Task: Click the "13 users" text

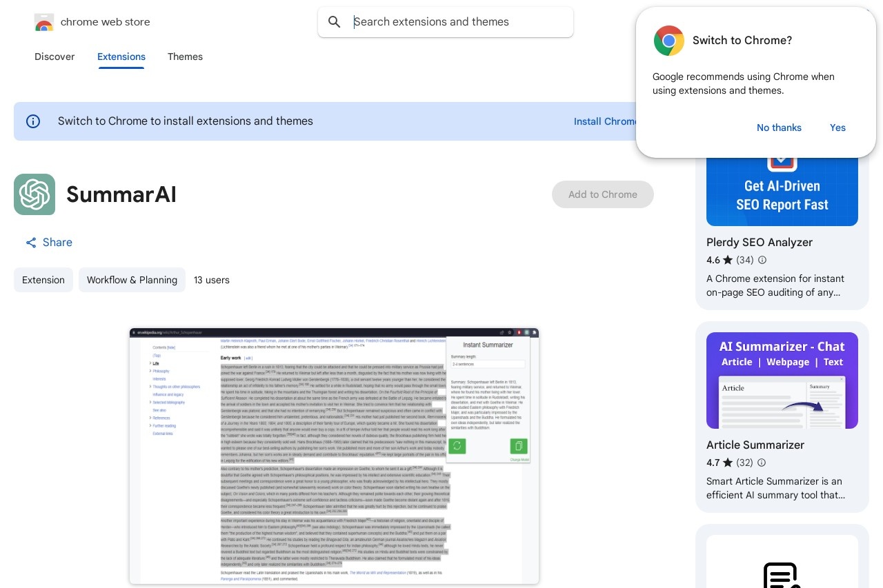Action: coord(212,280)
